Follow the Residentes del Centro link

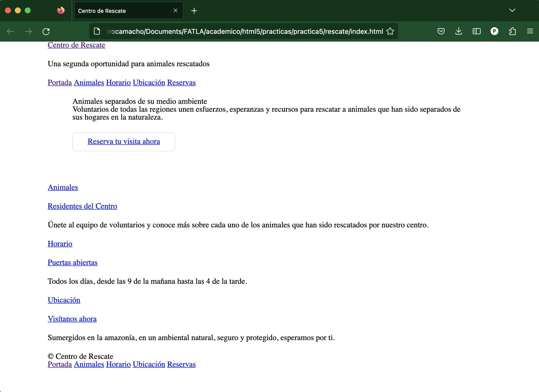click(x=82, y=206)
